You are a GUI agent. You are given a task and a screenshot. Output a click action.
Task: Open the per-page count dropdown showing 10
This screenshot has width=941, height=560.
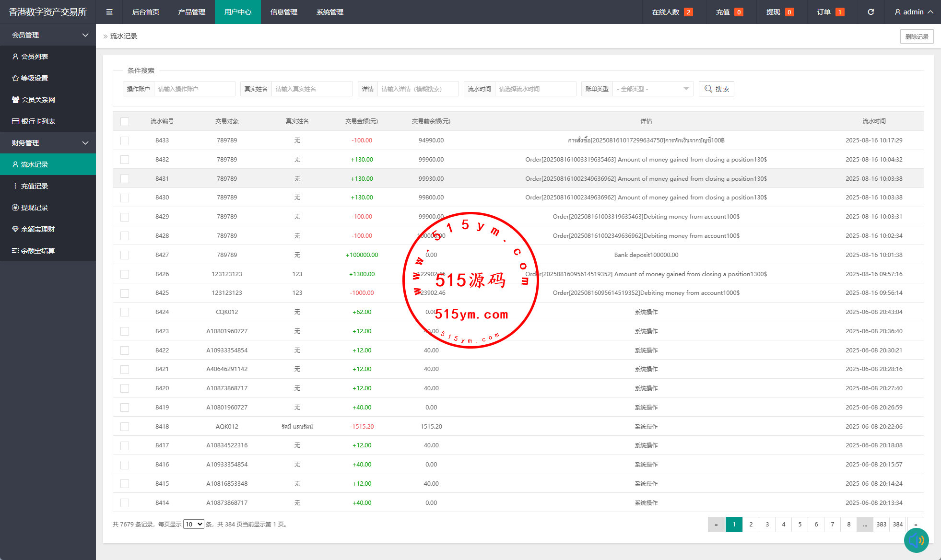[193, 525]
